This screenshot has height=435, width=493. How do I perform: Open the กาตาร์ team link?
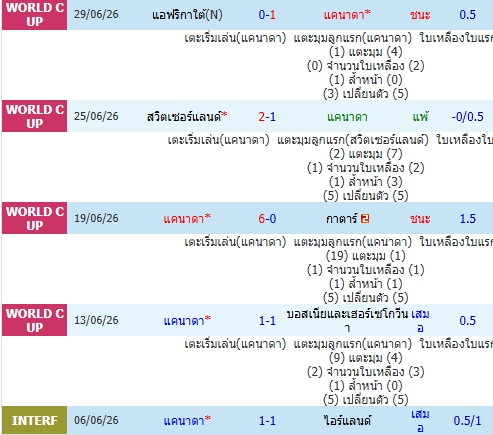[341, 219]
